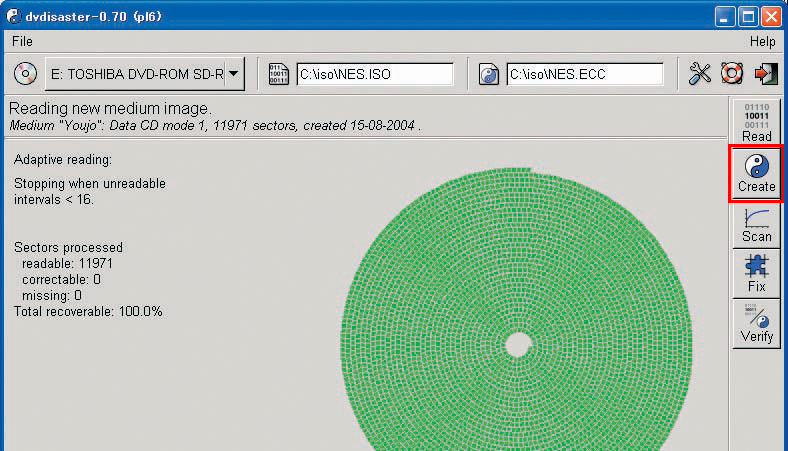Image resolution: width=788 pixels, height=451 pixels.
Task: Click the Create button
Action: click(756, 173)
